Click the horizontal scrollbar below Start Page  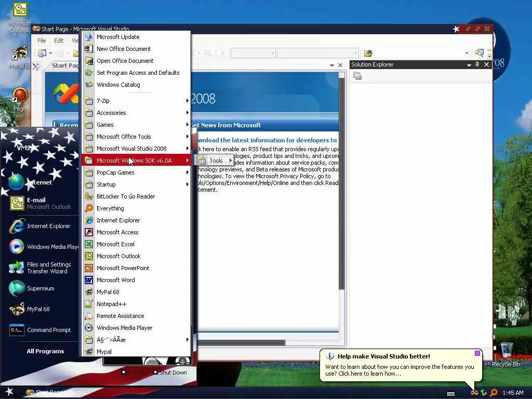(241, 343)
